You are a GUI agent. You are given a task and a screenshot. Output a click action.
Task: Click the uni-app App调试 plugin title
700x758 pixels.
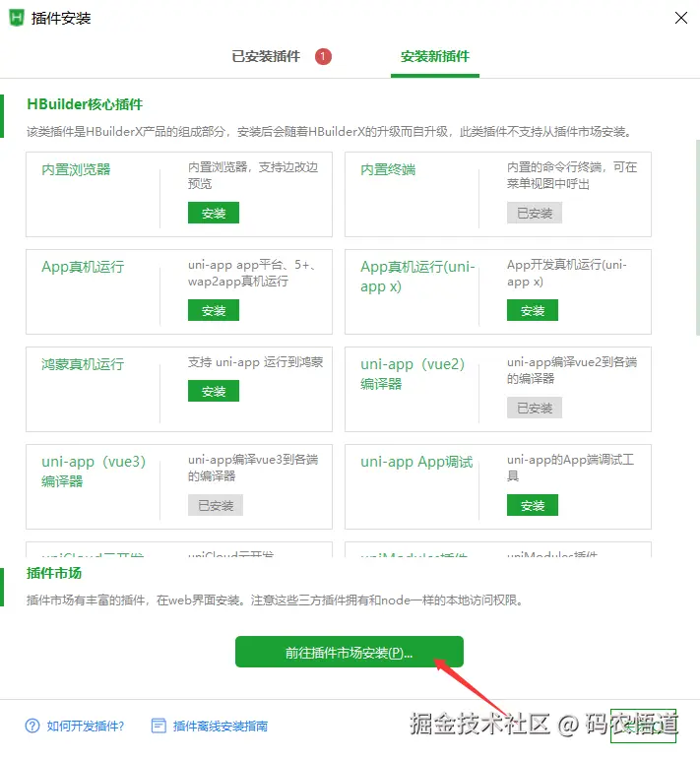pyautogui.click(x=416, y=462)
